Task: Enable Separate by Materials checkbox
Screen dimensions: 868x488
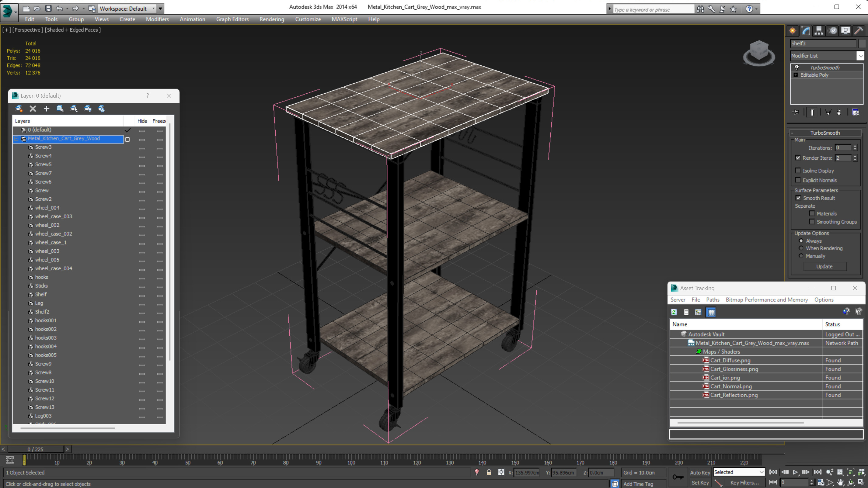Action: (x=812, y=213)
